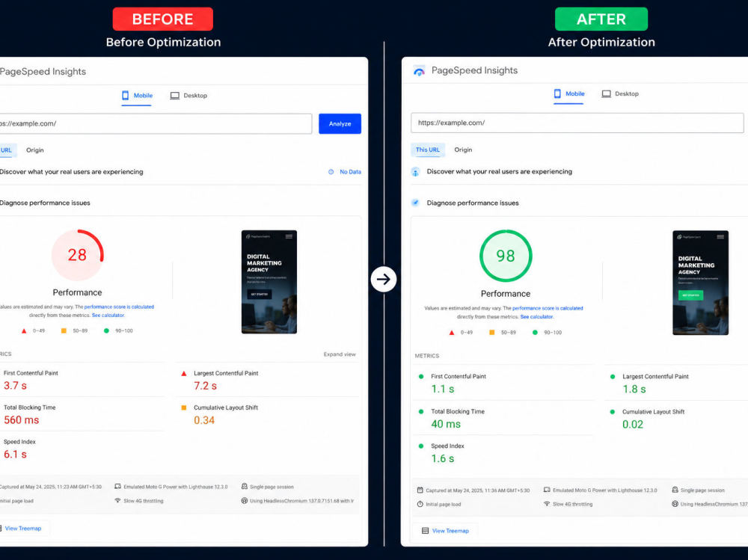Viewport: 748px width, 560px height.
Task: Click the After panel site screenshot thumbnail
Action: click(x=700, y=283)
